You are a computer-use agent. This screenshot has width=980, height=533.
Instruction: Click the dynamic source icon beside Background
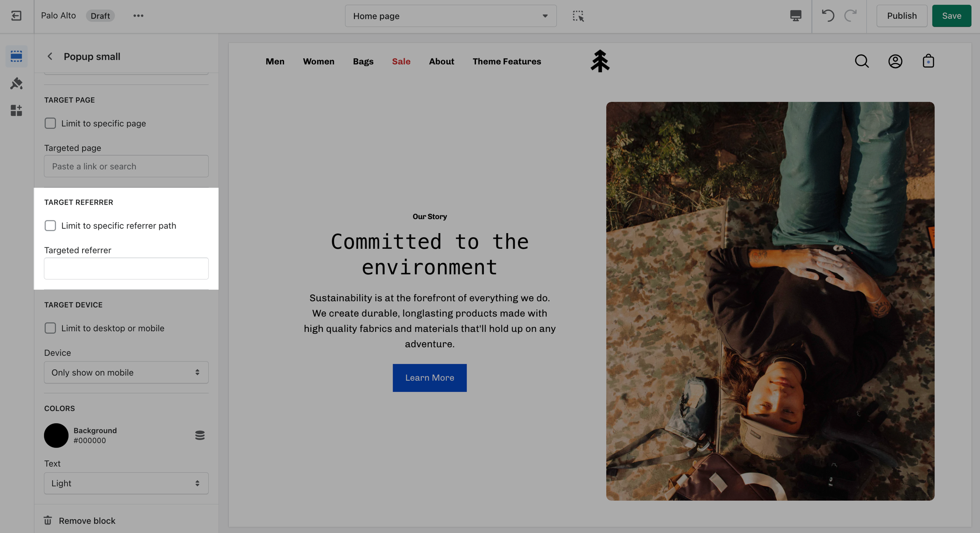point(199,435)
